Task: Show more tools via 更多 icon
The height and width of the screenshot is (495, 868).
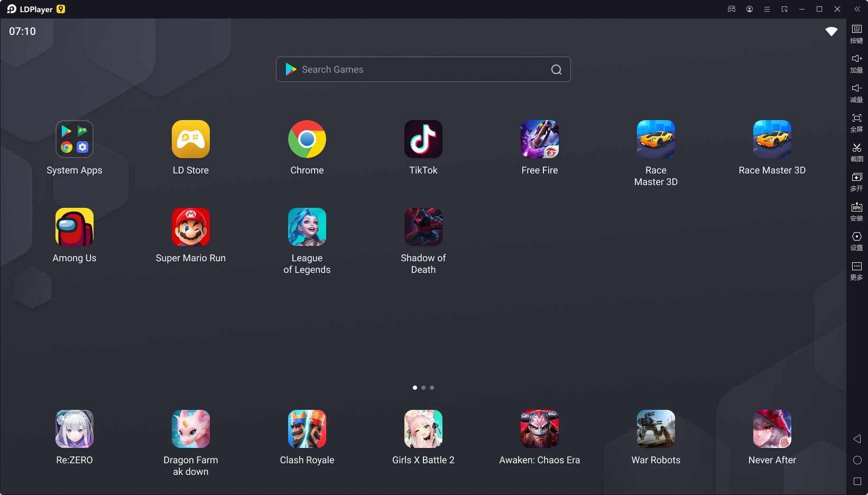Action: [x=857, y=271]
